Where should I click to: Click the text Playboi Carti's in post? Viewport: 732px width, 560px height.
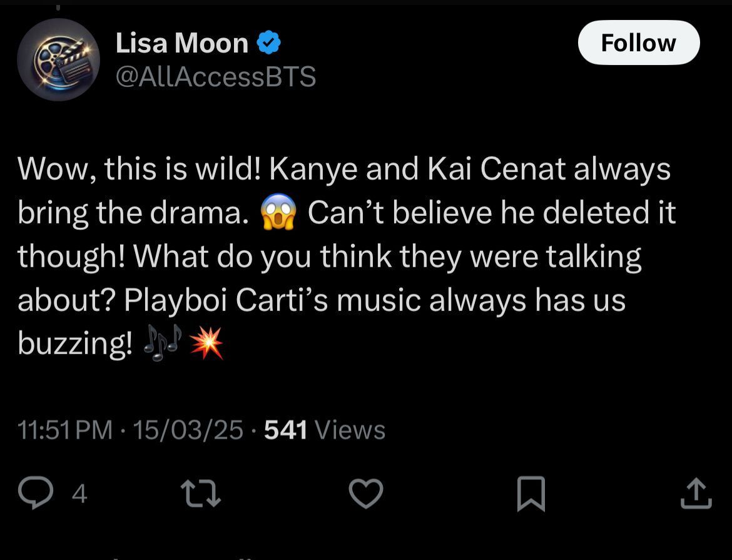click(226, 300)
